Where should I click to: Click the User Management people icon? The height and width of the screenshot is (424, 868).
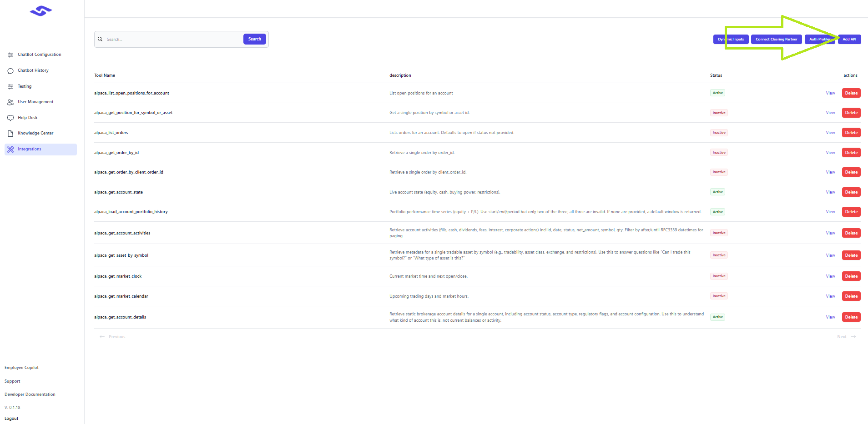(10, 102)
